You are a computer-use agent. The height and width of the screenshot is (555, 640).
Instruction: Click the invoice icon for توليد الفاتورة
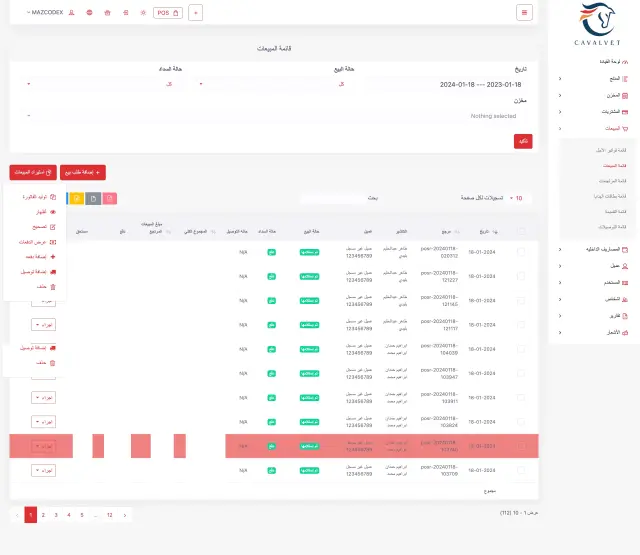[53, 197]
